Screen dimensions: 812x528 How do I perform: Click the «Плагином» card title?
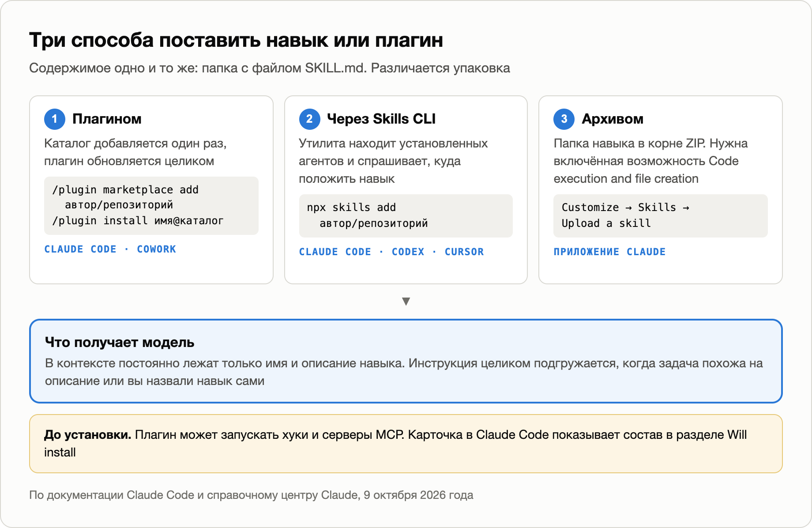(107, 119)
